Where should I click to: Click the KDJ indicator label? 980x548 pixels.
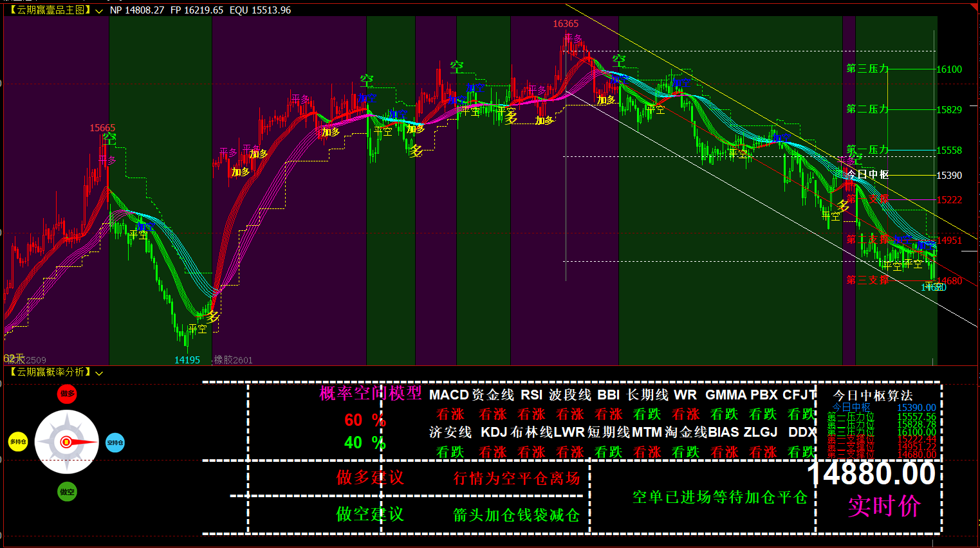pyautogui.click(x=494, y=432)
